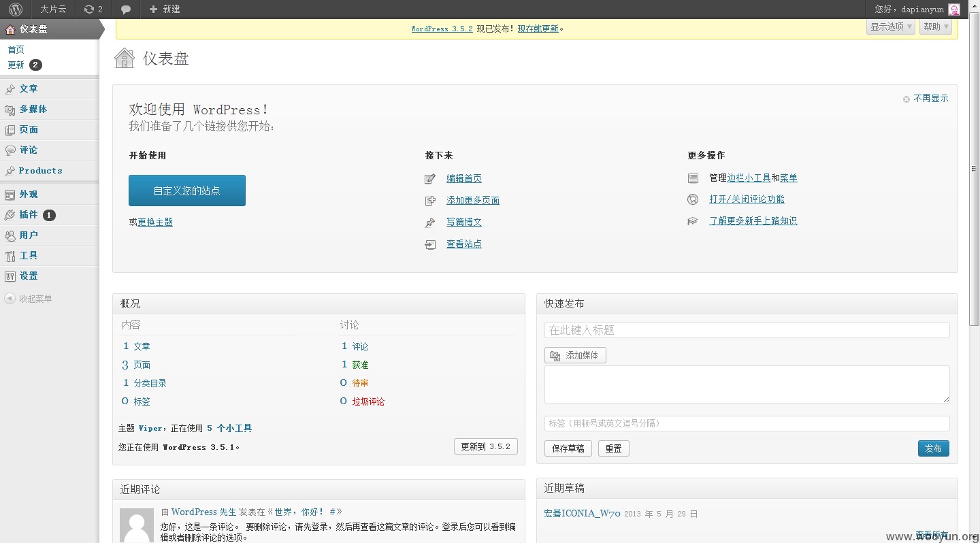
Task: Click the graduation cap icon beside 了解更多
Action: 693,221
